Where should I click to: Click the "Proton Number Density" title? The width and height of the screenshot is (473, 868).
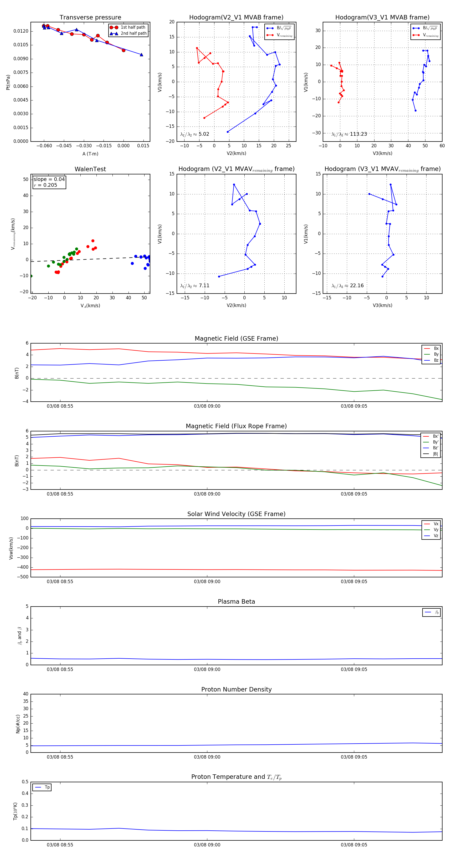pos(236,689)
